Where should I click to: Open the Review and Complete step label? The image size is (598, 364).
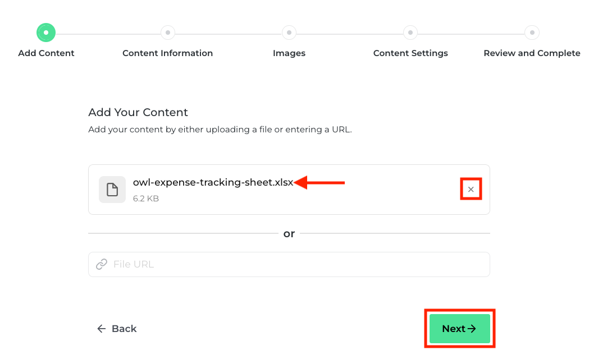click(x=532, y=53)
